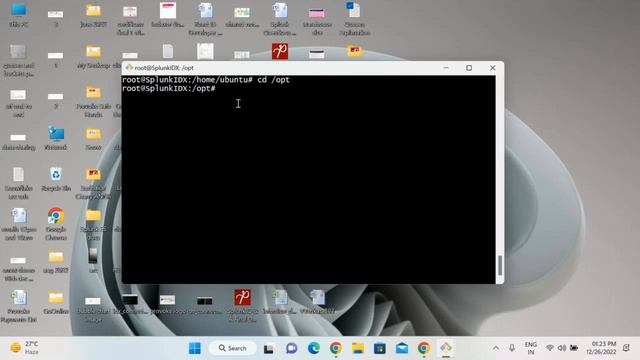Screen dimensions: 640x360
Task: Open the notification center icon
Action: (627, 348)
